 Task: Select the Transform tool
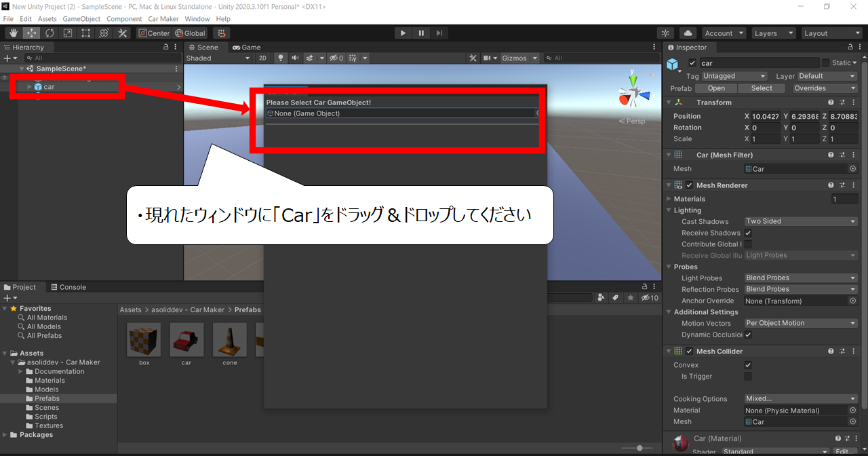tap(104, 33)
